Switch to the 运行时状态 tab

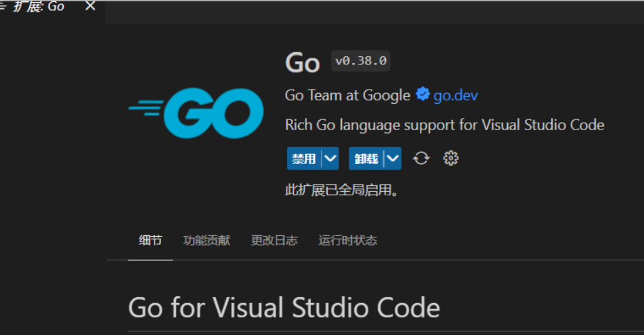click(348, 241)
